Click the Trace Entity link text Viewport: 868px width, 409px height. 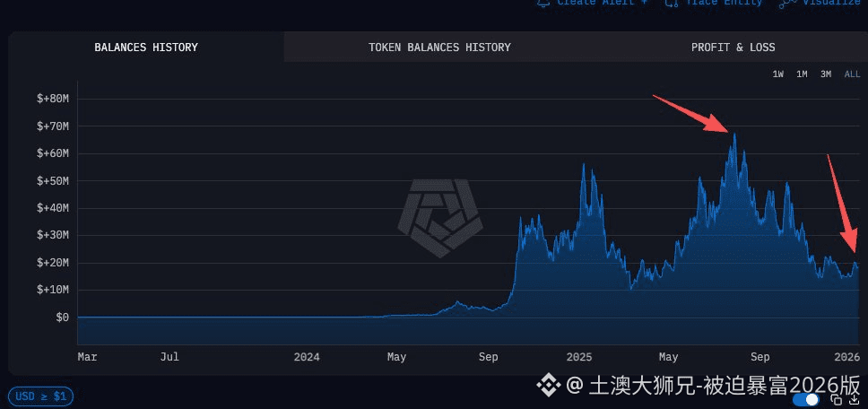pyautogui.click(x=724, y=4)
